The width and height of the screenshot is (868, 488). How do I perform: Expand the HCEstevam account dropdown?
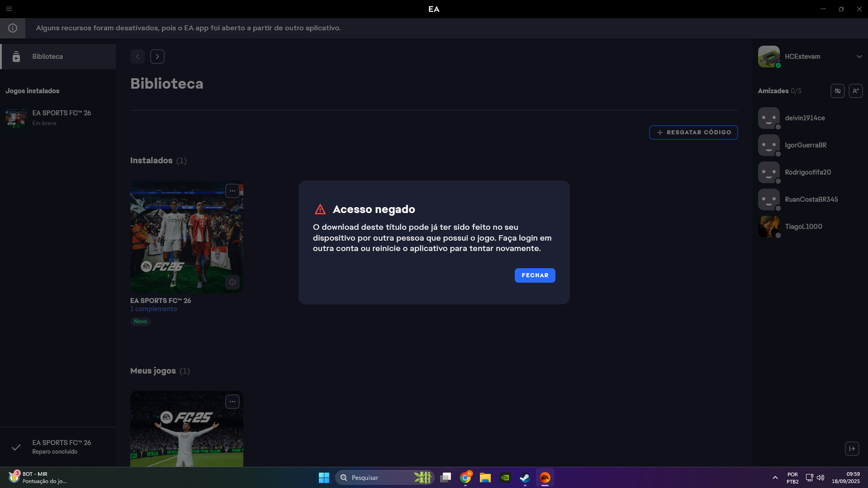point(859,57)
